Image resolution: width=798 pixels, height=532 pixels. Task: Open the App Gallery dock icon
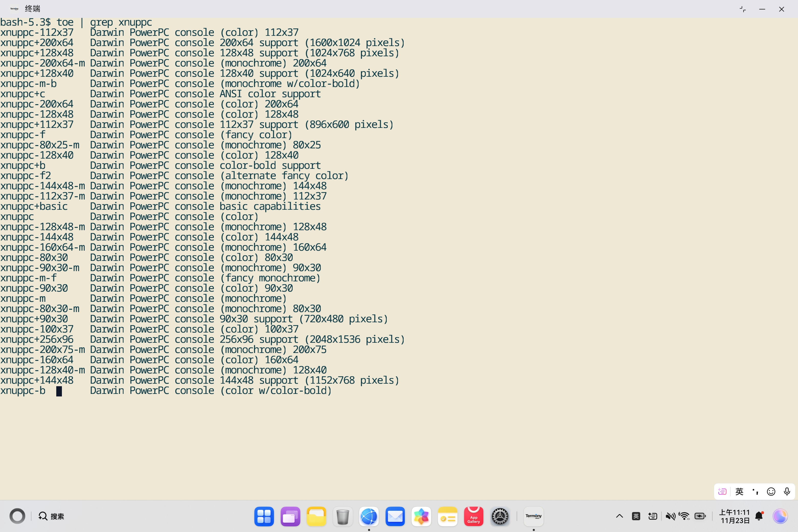pos(473,516)
